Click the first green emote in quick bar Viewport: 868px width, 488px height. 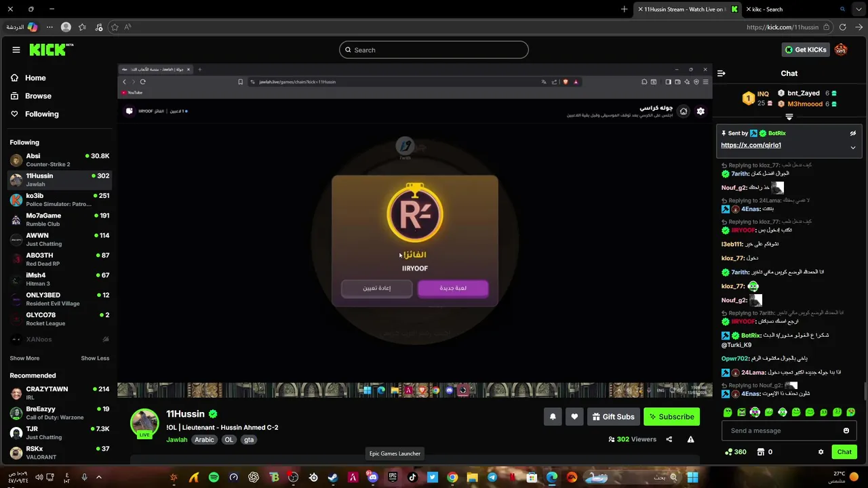point(728,412)
